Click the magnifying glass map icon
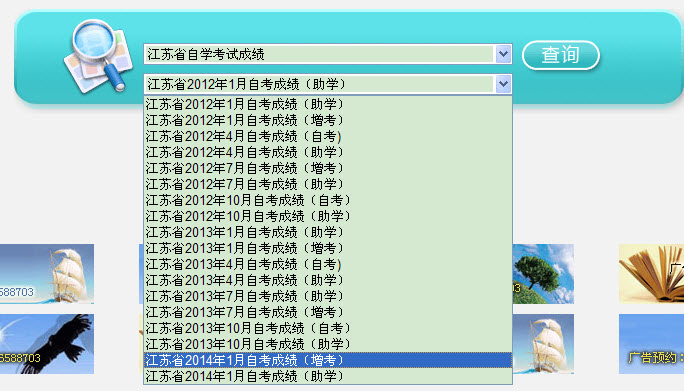This screenshot has width=684, height=391. (x=98, y=56)
